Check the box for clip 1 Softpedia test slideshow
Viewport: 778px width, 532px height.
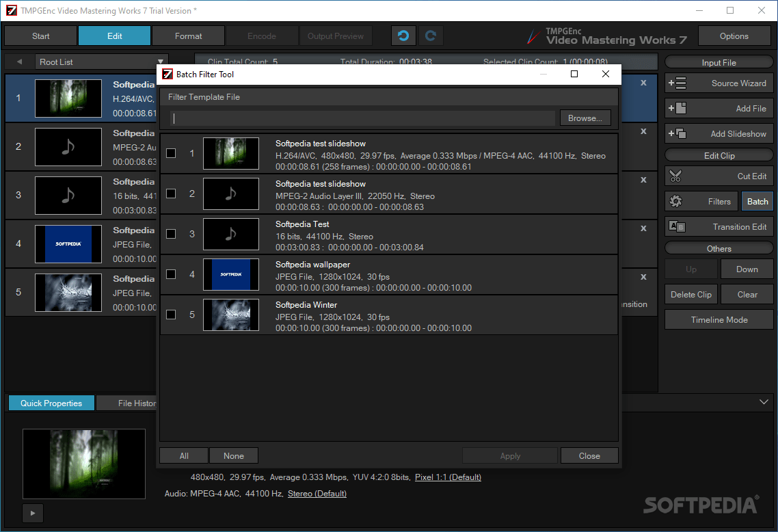coord(171,153)
